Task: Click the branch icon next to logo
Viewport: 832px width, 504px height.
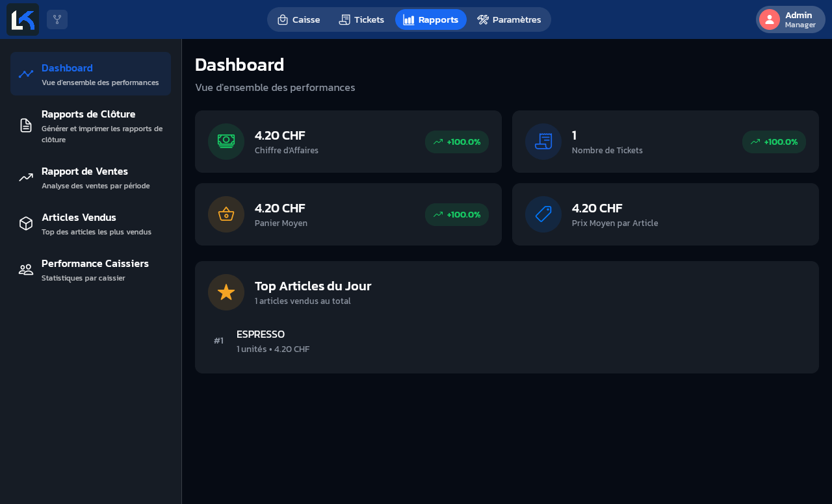Action: coord(57,19)
